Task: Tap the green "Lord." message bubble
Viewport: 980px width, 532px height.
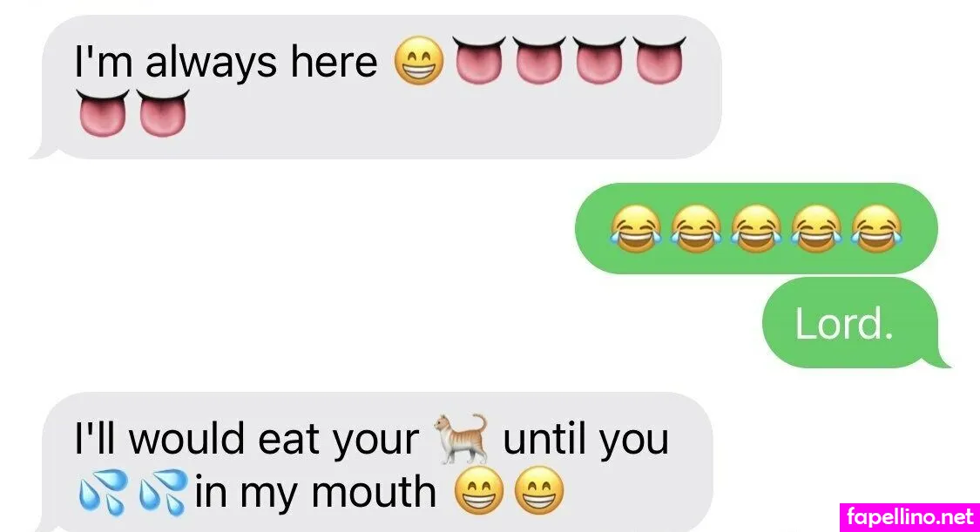Action: coord(854,323)
